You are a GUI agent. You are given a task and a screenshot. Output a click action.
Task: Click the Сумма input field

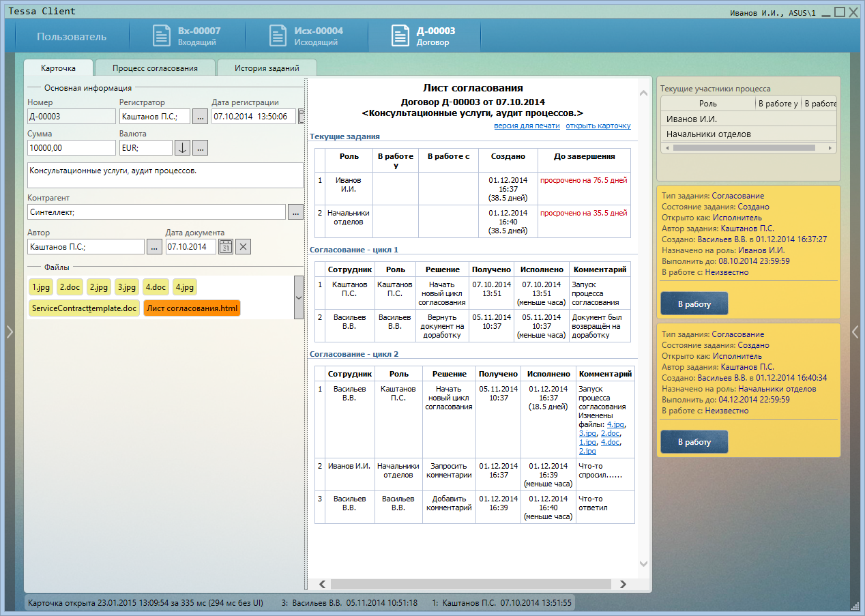(x=72, y=148)
